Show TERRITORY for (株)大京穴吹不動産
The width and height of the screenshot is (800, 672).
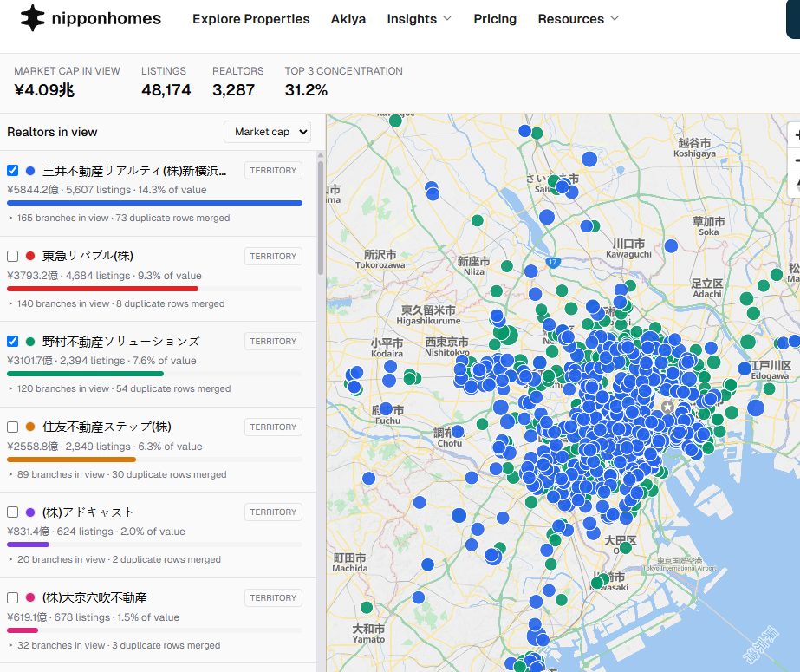coord(273,598)
